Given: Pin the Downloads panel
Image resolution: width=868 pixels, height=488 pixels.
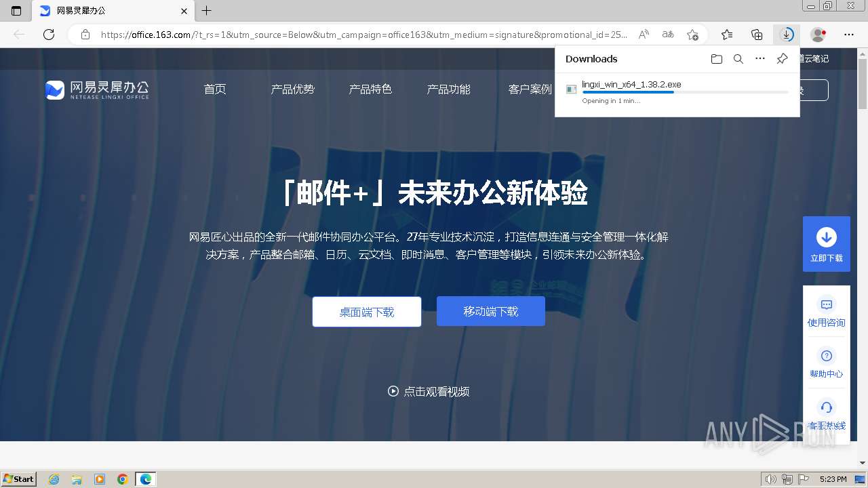Looking at the screenshot, I should tap(782, 59).
